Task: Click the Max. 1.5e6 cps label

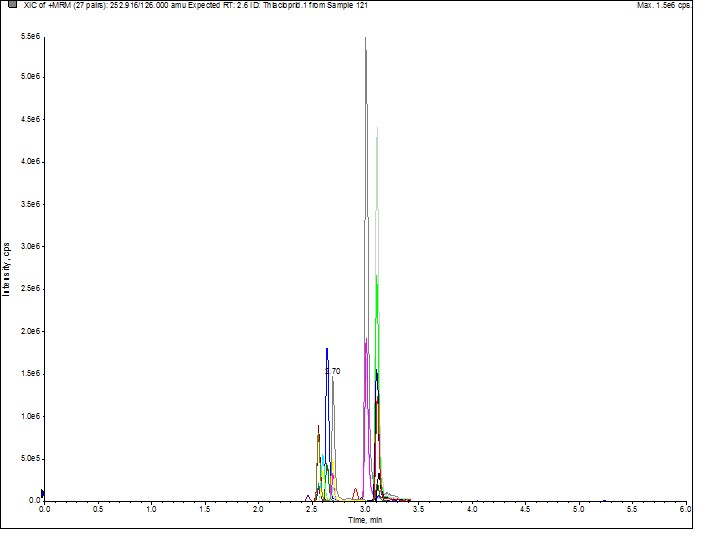Action: click(667, 6)
